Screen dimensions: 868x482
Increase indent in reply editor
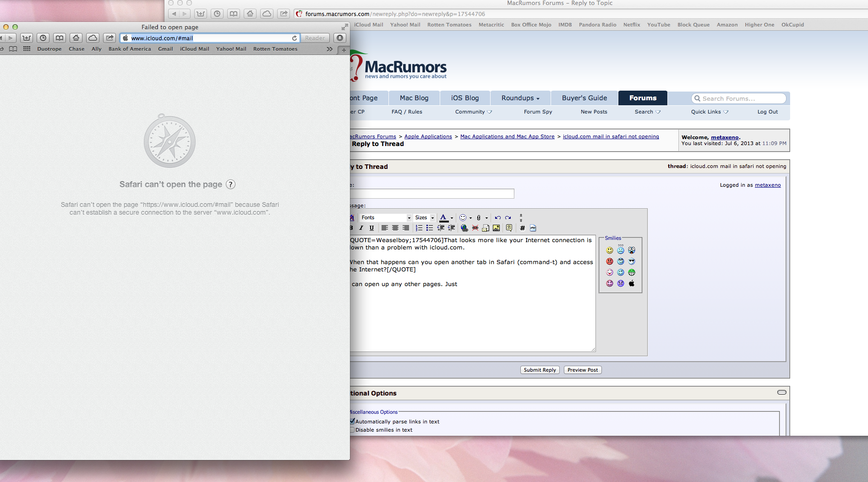[451, 228]
